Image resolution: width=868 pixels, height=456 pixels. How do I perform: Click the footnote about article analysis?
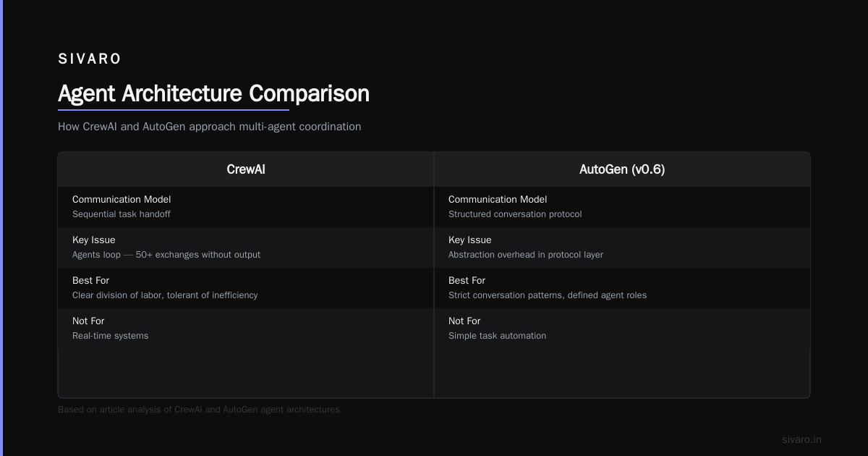tap(199, 410)
